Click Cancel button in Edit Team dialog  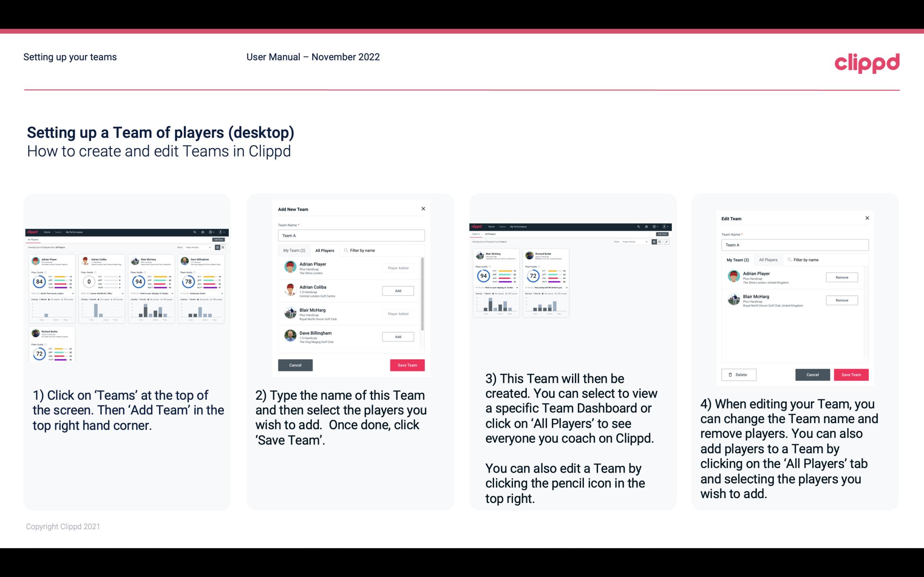pyautogui.click(x=813, y=374)
